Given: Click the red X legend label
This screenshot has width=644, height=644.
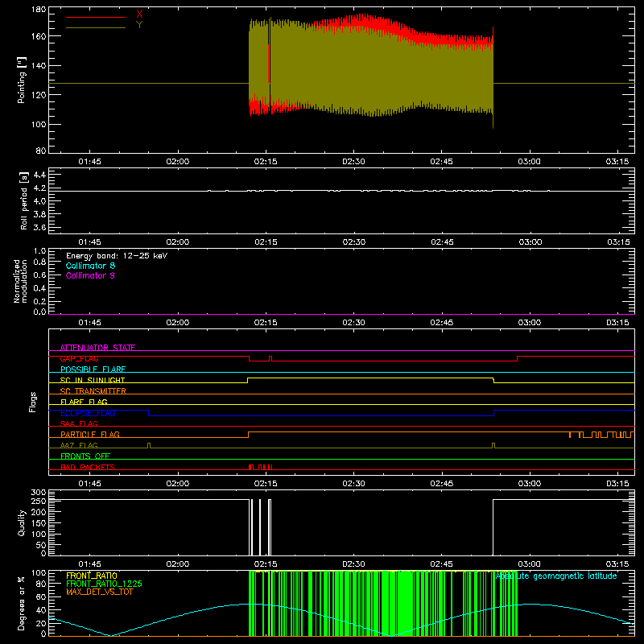Looking at the screenshot, I should tap(139, 14).
